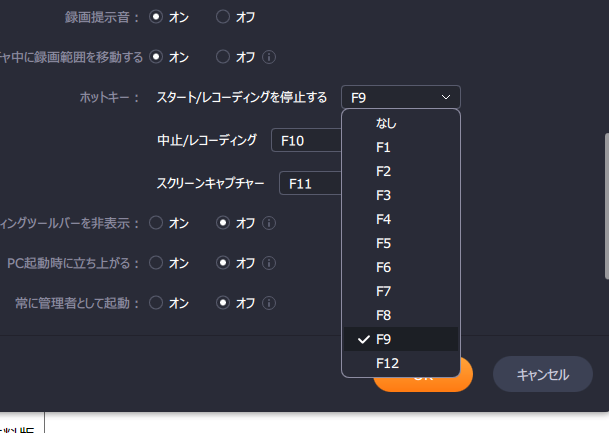609x433 pixels.
Task: Open the スタート/レコーディングを停止する hotkey dropdown
Action: (x=401, y=97)
